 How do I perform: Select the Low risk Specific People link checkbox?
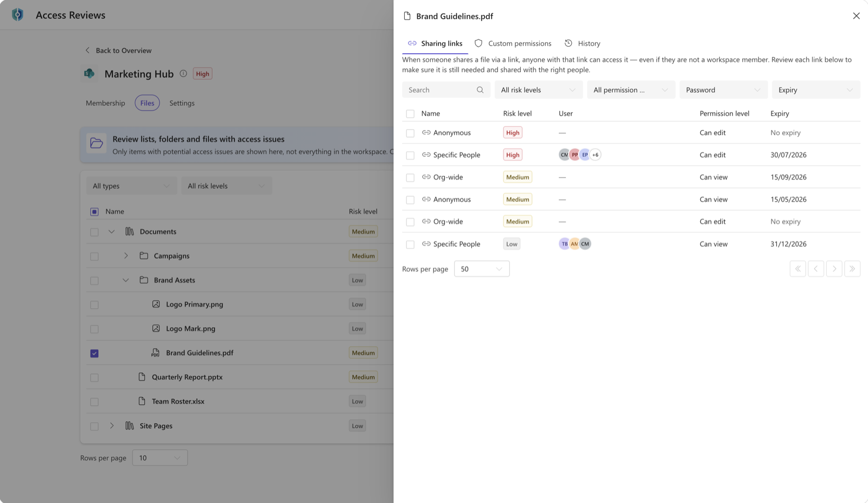(x=410, y=244)
